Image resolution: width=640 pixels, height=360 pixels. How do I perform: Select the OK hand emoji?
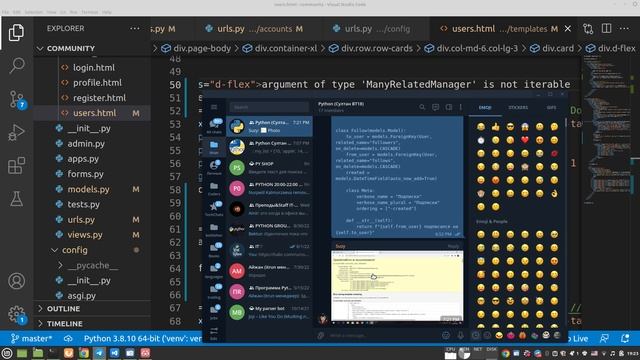tap(554, 193)
